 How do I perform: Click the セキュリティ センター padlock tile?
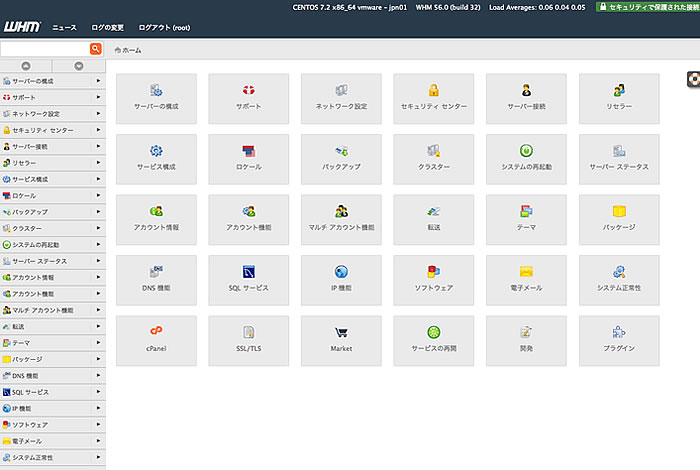433,96
